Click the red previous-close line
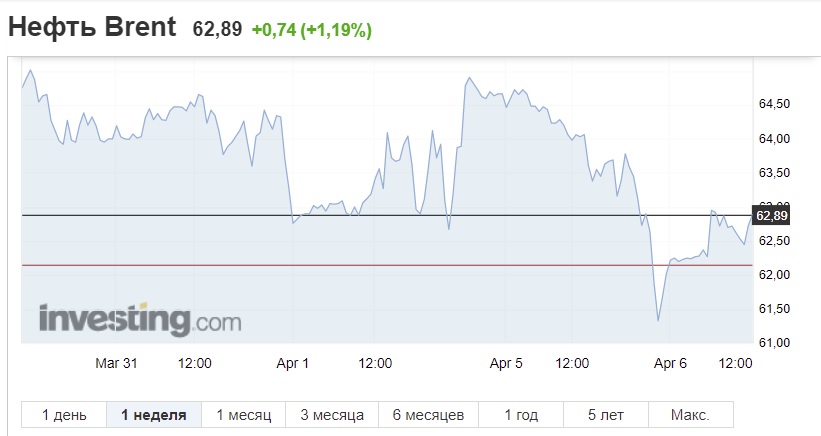Viewport: 821px width, 436px height. click(x=386, y=265)
